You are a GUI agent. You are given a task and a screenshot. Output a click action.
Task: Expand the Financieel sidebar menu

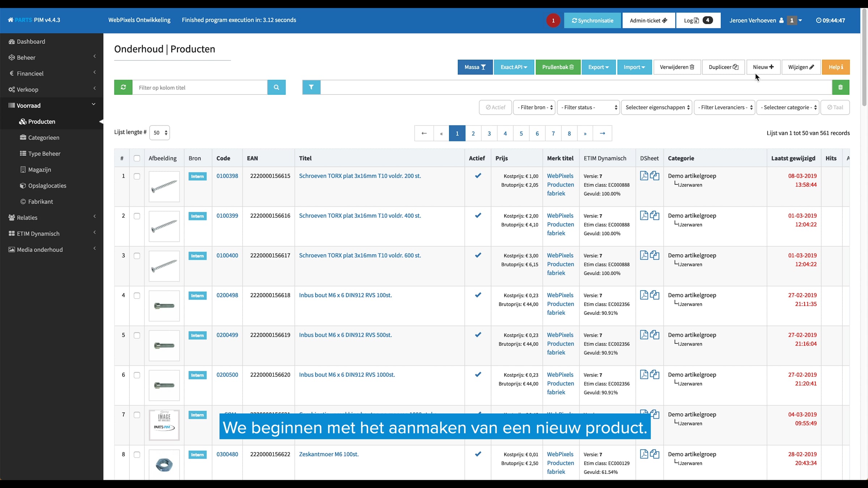(x=30, y=73)
